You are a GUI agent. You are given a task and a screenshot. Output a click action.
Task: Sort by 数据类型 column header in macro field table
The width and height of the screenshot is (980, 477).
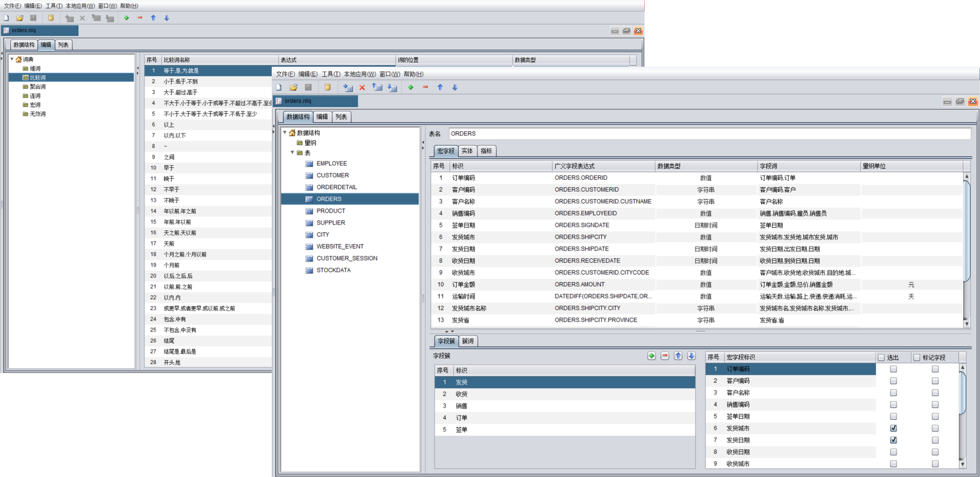(x=706, y=166)
